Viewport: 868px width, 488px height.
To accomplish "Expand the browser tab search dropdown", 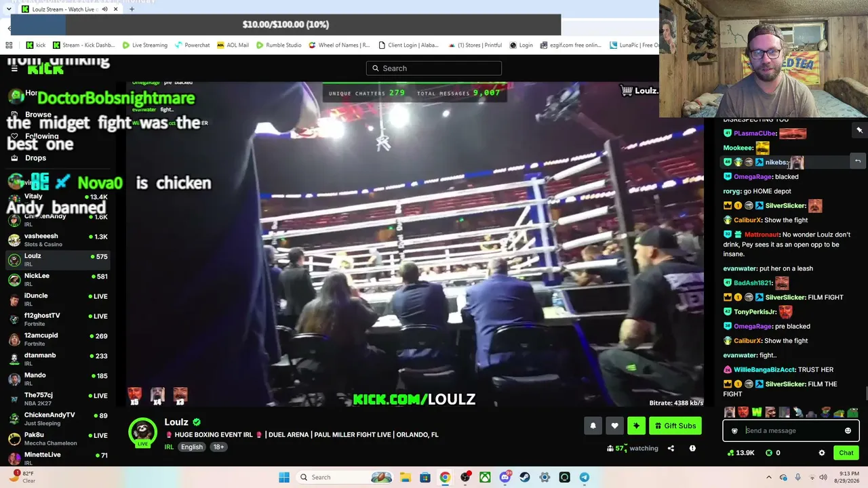I will point(8,9).
